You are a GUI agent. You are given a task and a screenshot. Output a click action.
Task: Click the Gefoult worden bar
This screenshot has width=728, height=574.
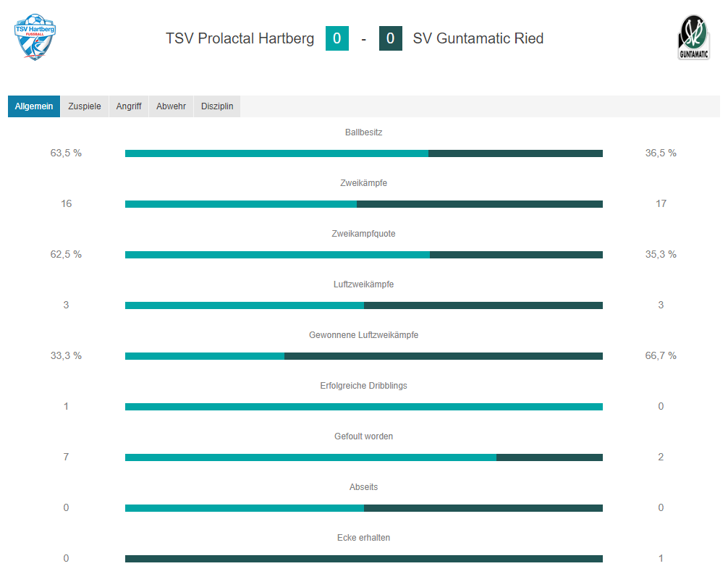pos(363,457)
